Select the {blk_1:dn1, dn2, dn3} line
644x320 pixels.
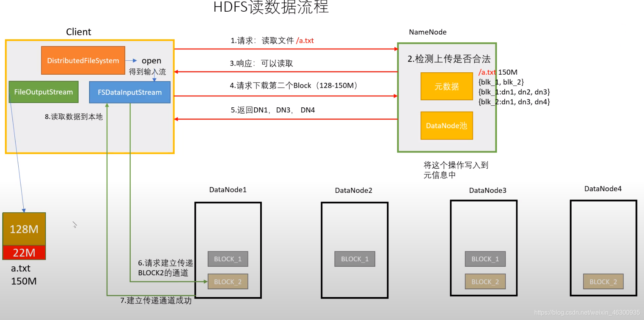[514, 92]
